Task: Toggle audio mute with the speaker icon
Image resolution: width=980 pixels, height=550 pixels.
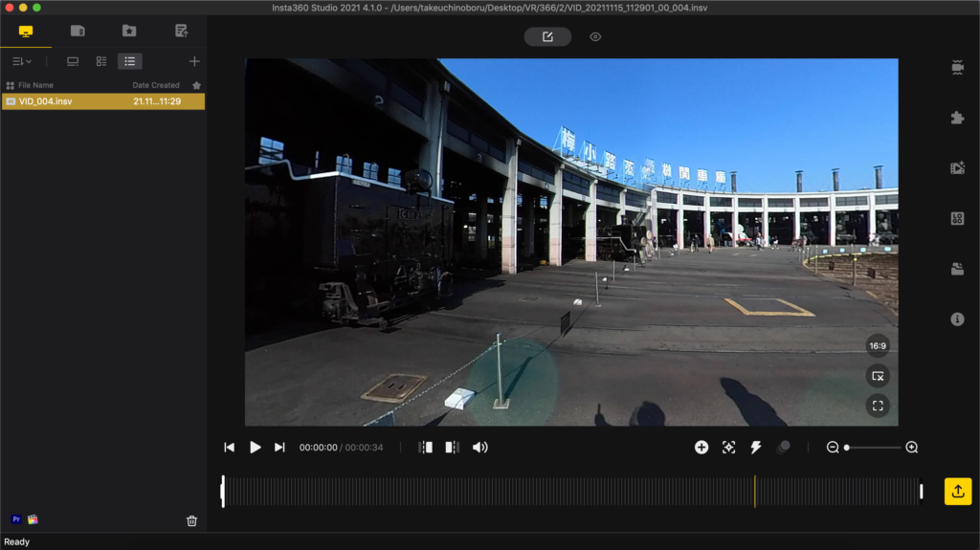Action: [479, 447]
